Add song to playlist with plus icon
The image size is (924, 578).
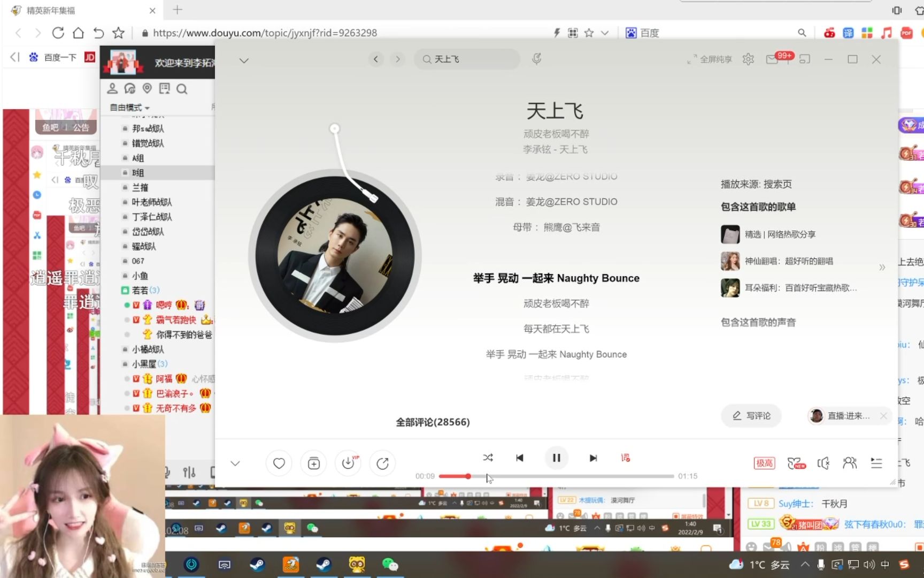coord(314,463)
